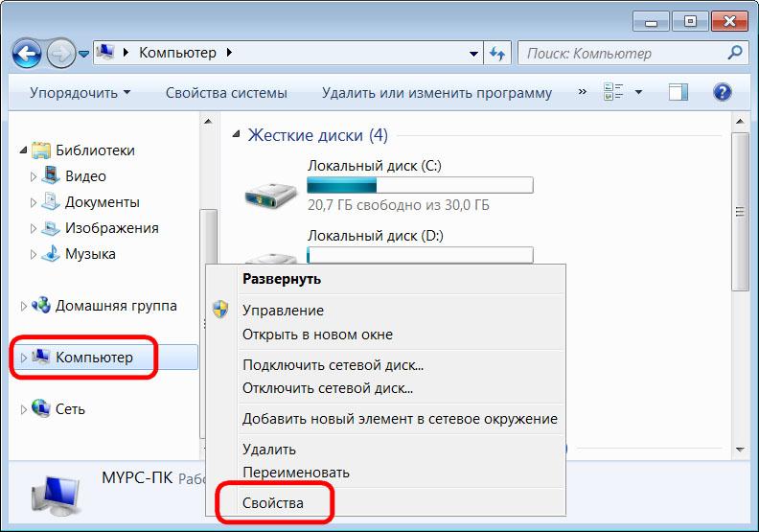759x532 pixels.
Task: Open the Музыка library
Action: [90, 254]
